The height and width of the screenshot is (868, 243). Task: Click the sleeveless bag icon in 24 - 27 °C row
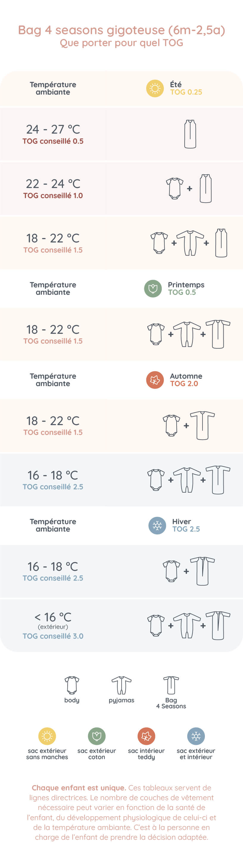tap(190, 134)
